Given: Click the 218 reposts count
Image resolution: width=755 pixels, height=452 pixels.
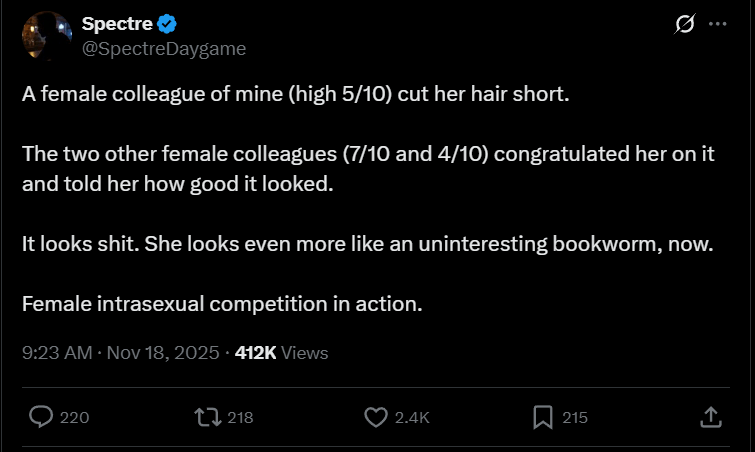Looking at the screenshot, I should click(x=241, y=418).
